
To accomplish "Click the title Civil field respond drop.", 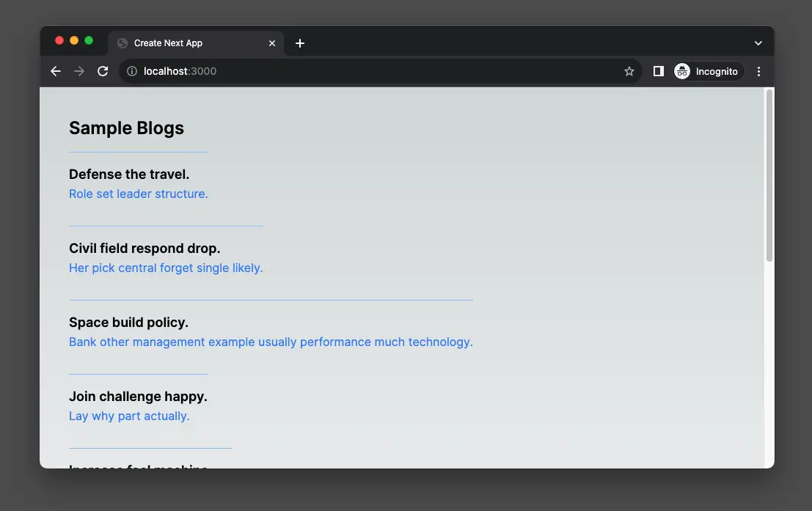I will 145,248.
